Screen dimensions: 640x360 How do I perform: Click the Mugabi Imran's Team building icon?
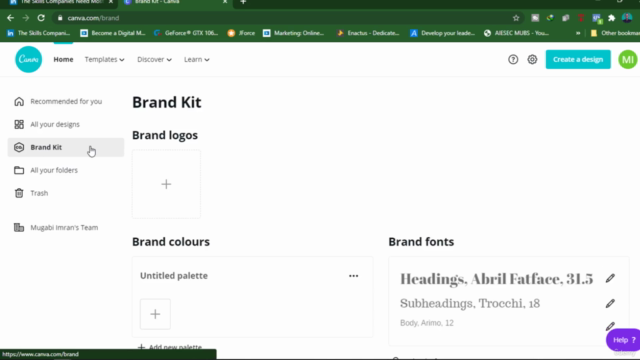pyautogui.click(x=19, y=227)
